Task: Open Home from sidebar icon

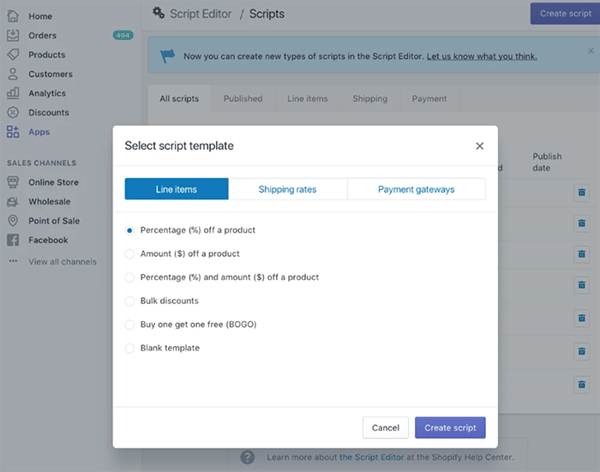Action: tap(13, 16)
